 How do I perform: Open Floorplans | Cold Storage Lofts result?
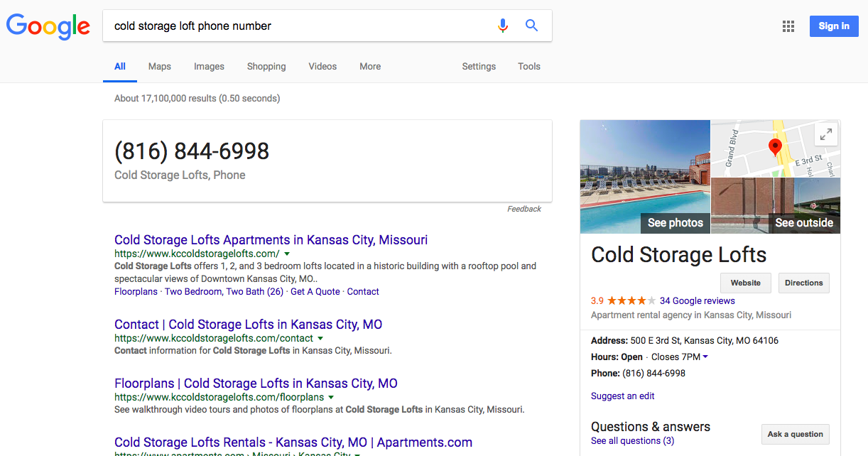(x=256, y=384)
